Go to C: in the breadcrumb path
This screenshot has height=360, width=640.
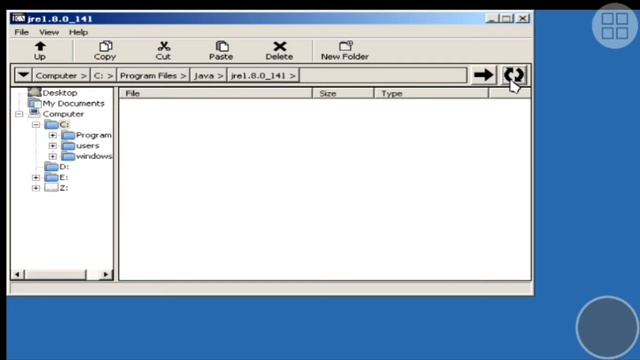coord(103,76)
